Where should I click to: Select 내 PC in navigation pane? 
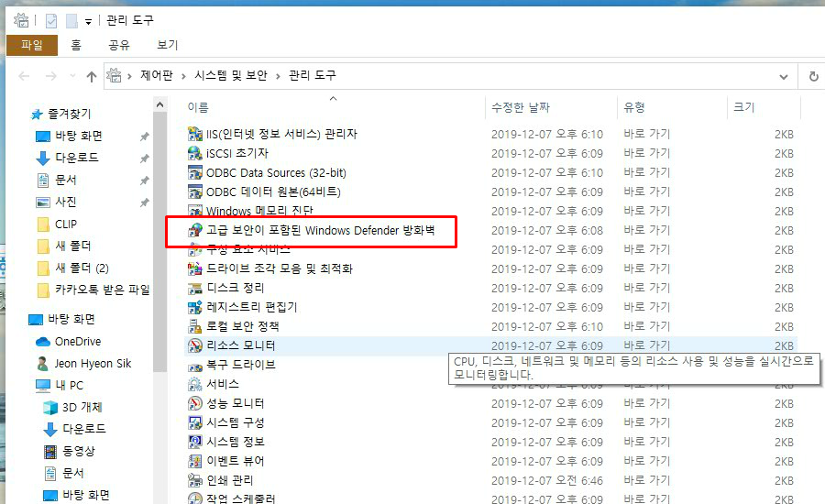point(70,385)
